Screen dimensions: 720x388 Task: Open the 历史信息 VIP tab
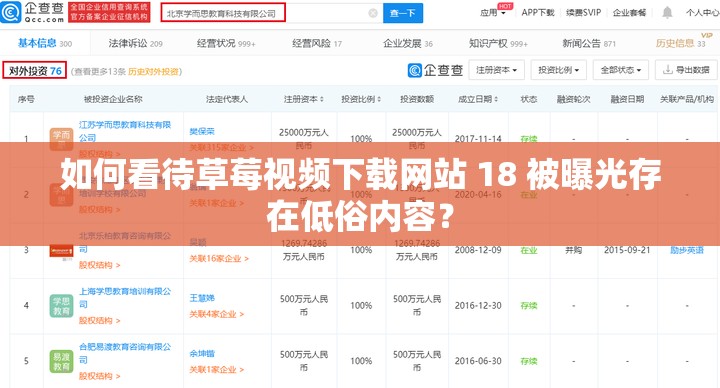[x=681, y=44]
